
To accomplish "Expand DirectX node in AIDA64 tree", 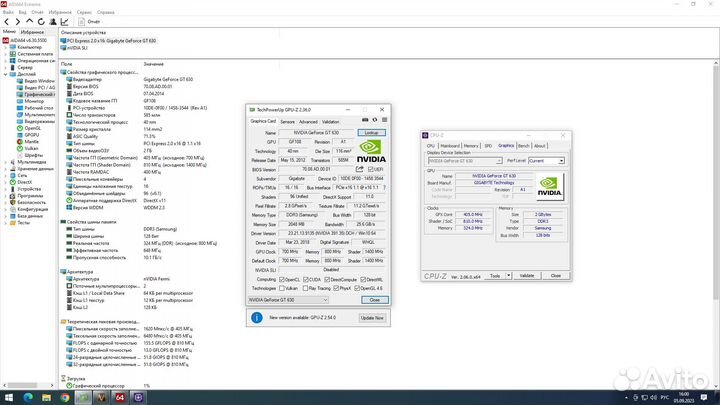I will [6, 182].
